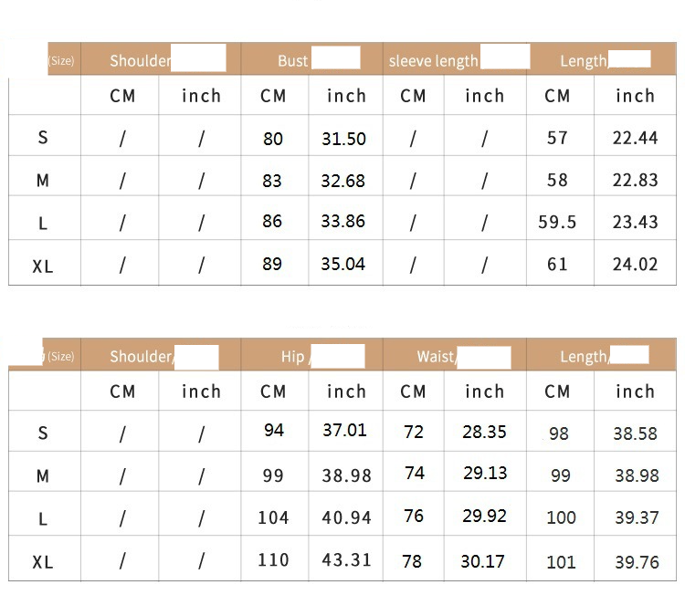The image size is (685, 616).
Task: Select the 38.58 length inch cell
Action: tap(635, 434)
